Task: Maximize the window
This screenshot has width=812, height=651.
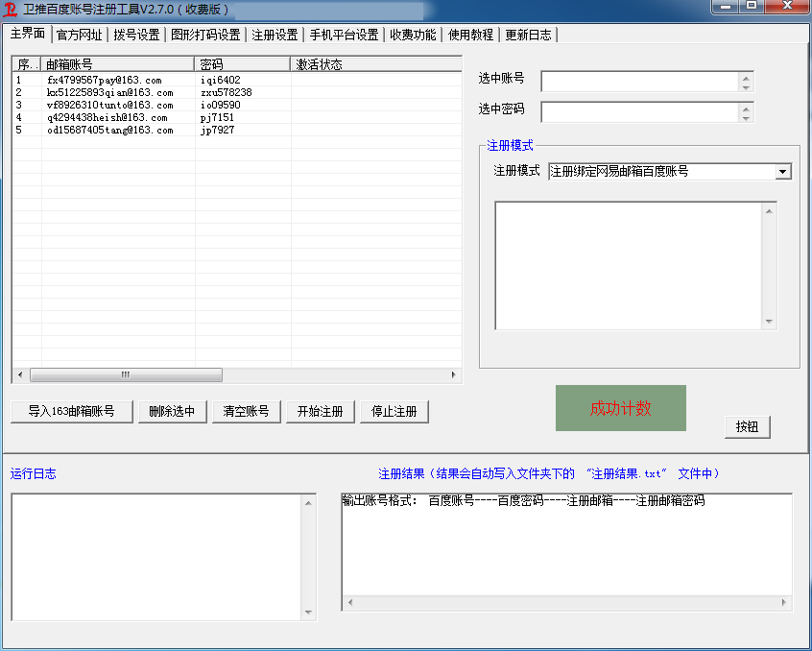Action: point(752,6)
